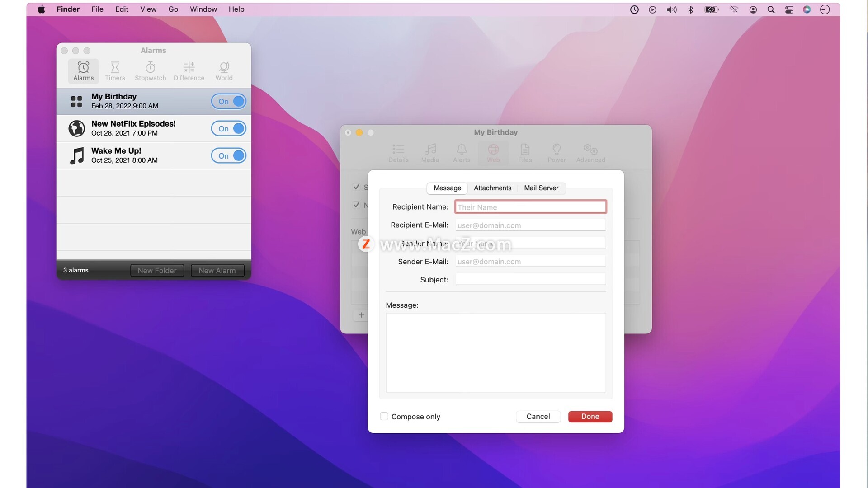This screenshot has width=868, height=488.
Task: Select the New NetFlix Episodes! alarm row
Action: pyautogui.click(x=154, y=128)
